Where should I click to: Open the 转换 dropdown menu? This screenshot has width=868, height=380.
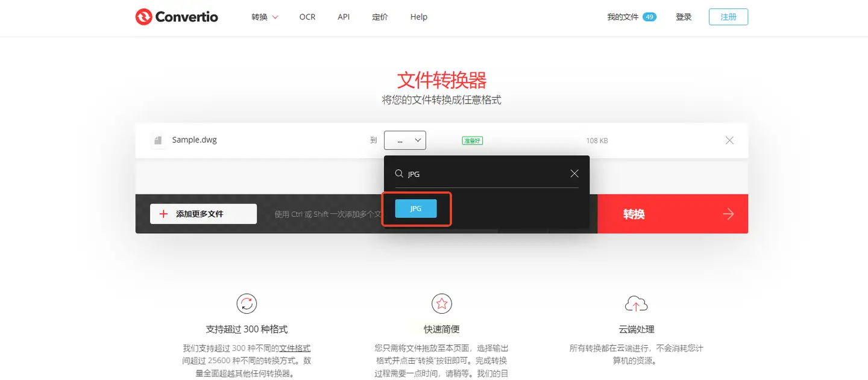coord(265,17)
